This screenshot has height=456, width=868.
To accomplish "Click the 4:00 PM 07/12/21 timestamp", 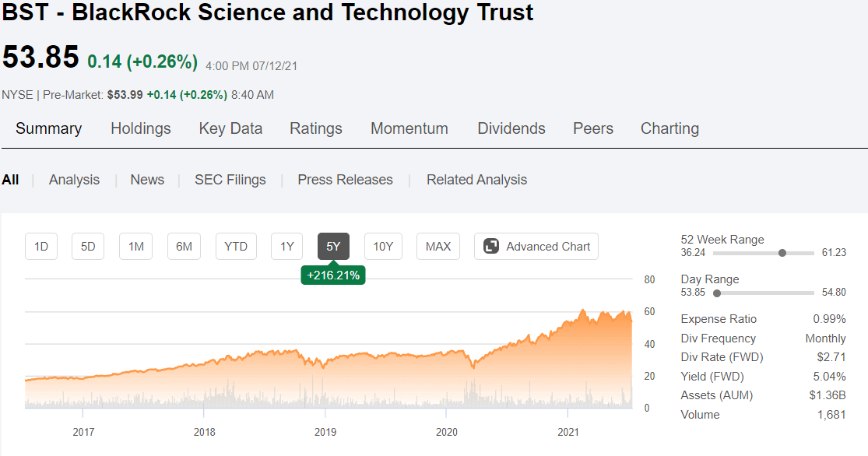I will (x=251, y=66).
